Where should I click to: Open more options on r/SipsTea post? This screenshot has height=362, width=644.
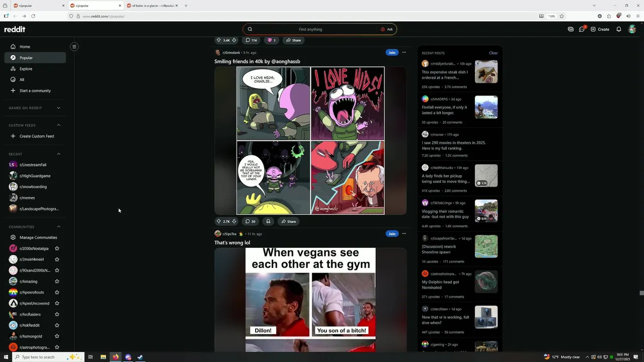click(x=404, y=234)
